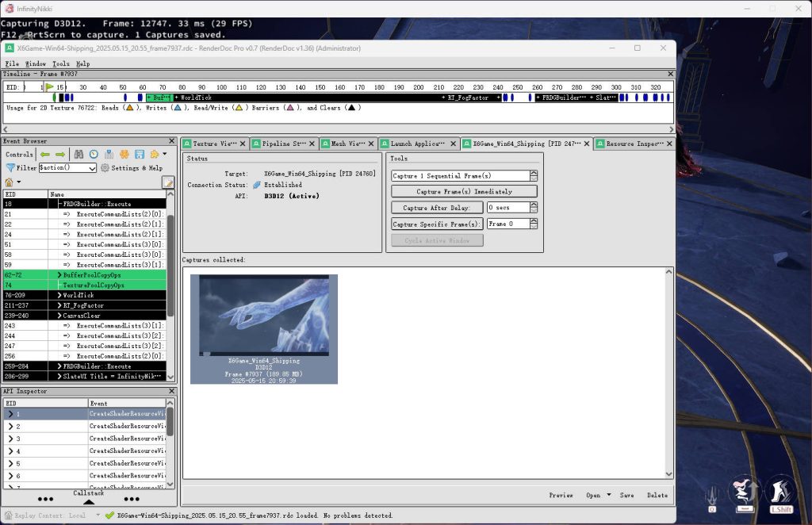Expand the RT_FogFactor event group
The width and height of the screenshot is (812, 525).
click(x=59, y=305)
